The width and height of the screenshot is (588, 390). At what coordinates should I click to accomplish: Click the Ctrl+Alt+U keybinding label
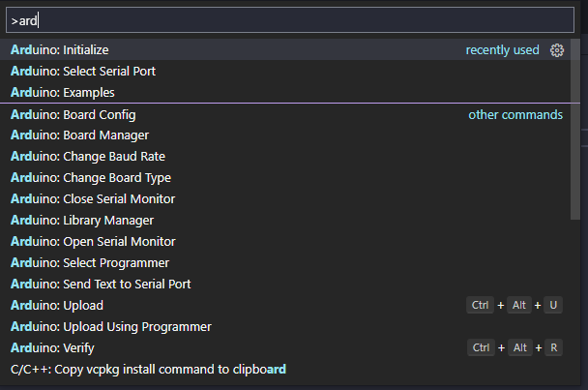(x=514, y=305)
